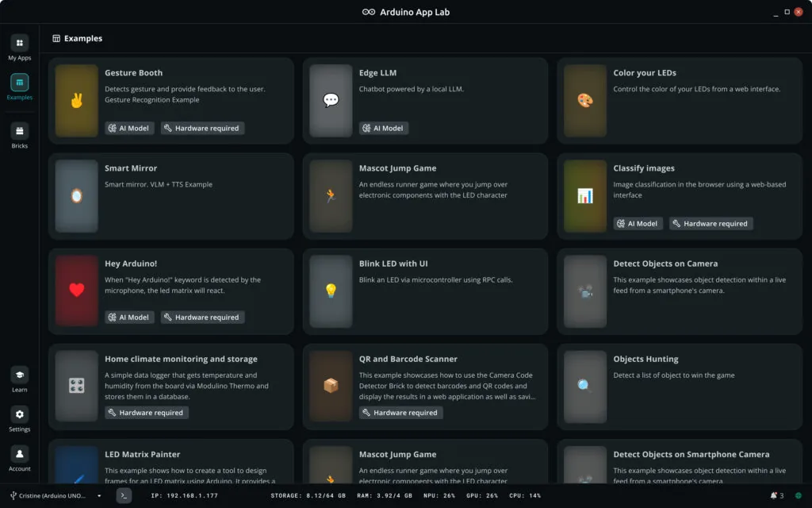Open the Bricks sidebar section
Image resolution: width=812 pixels, height=508 pixels.
[x=20, y=136]
